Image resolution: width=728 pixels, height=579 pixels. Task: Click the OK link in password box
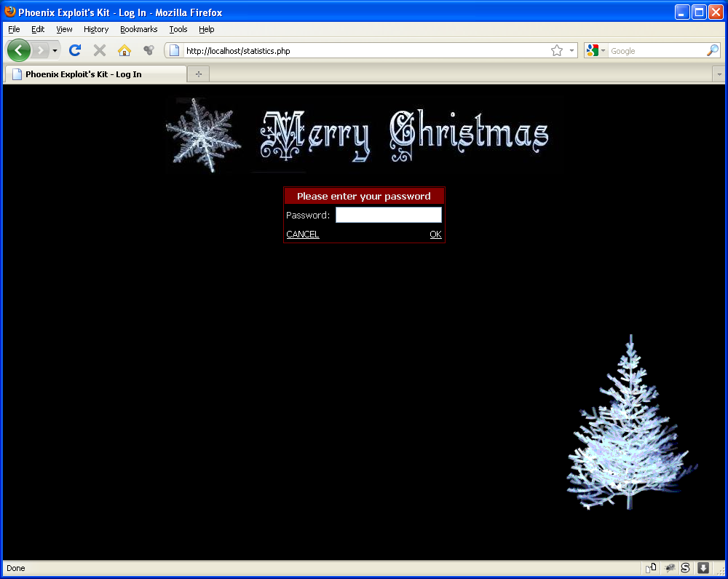tap(435, 234)
